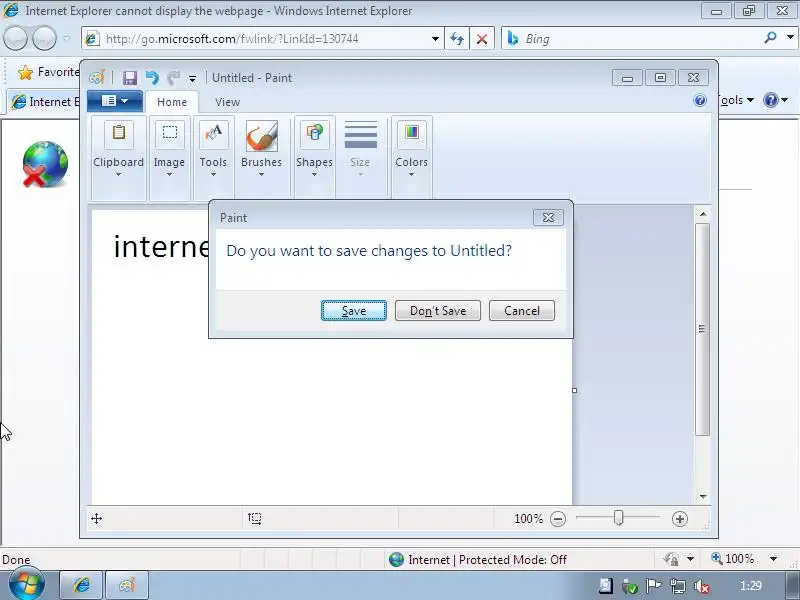
Task: Click the Redo arrow icon in Paint
Action: 173,78
